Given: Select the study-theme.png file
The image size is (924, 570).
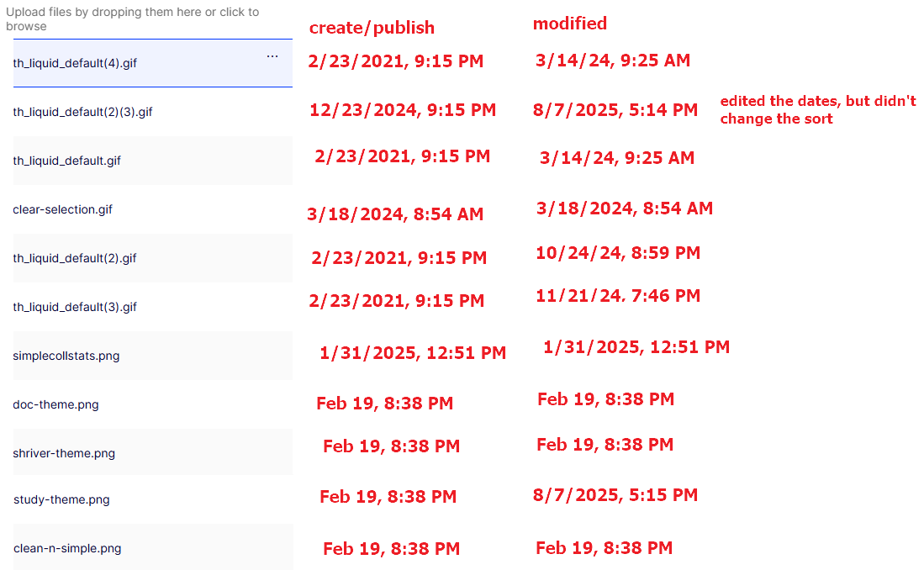Looking at the screenshot, I should (61, 499).
